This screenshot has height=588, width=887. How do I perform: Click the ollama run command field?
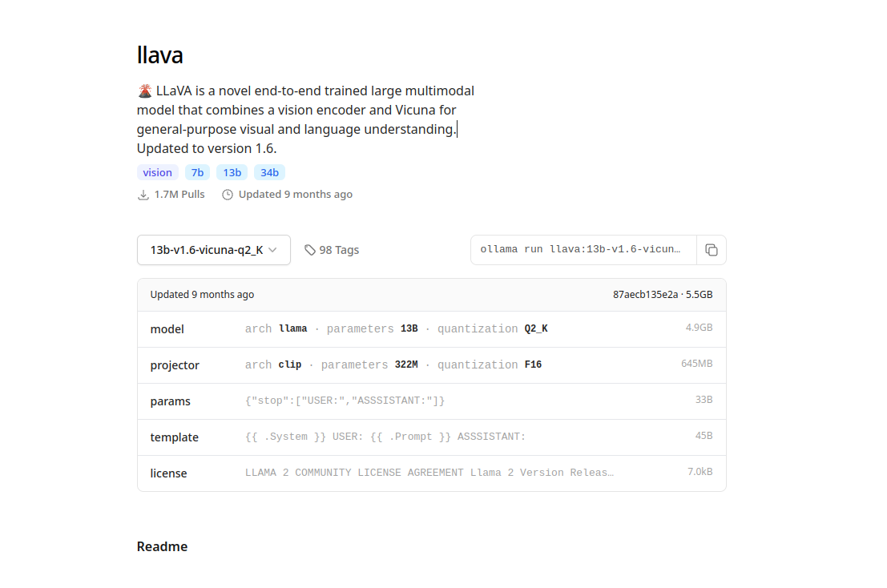pyautogui.click(x=583, y=250)
